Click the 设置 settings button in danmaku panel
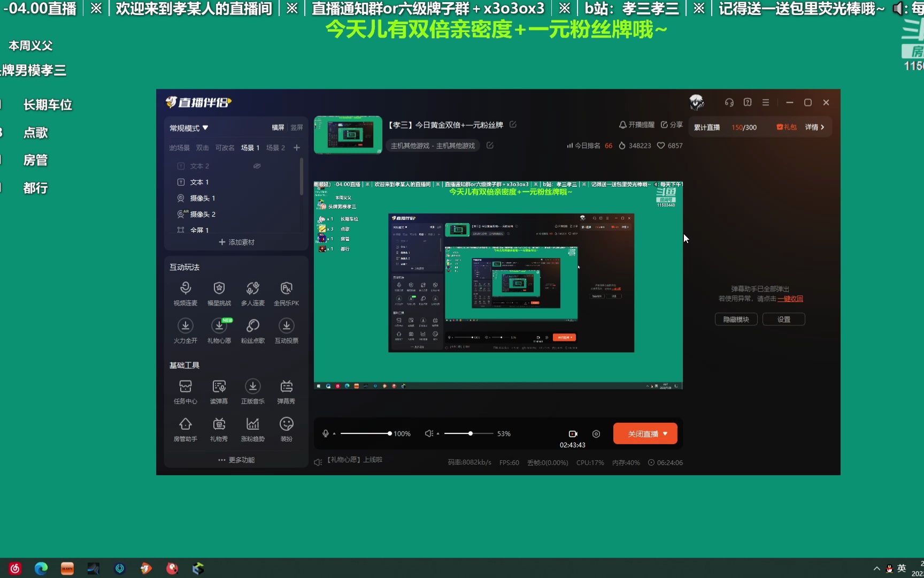This screenshot has height=578, width=924. pyautogui.click(x=784, y=320)
